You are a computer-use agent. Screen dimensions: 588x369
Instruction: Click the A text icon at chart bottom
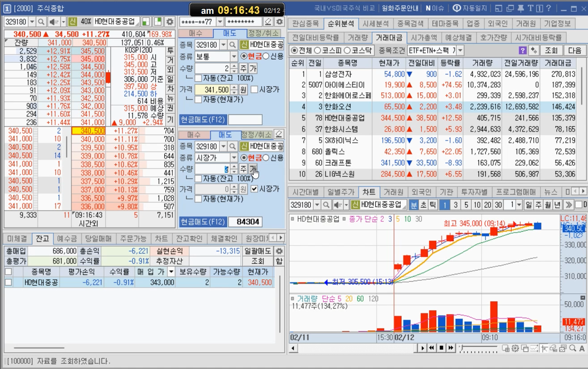582,348
